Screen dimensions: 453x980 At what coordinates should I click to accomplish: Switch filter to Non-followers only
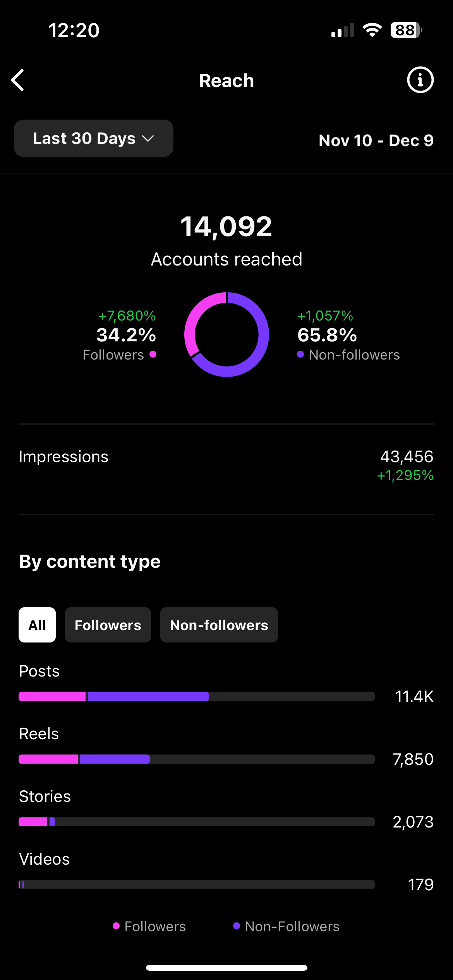click(219, 625)
